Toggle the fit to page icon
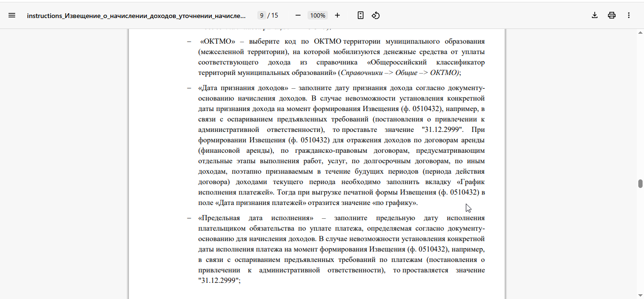644x299 pixels. point(361,15)
